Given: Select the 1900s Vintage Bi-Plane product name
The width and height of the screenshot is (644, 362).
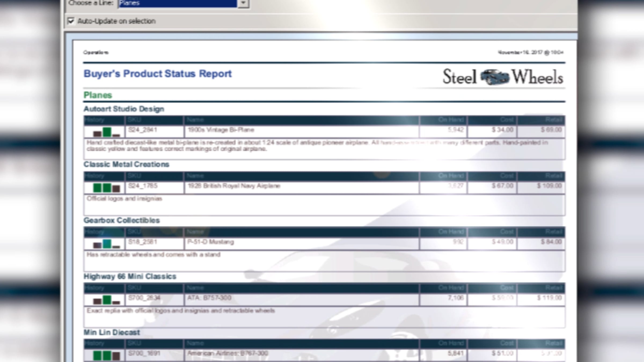Looking at the screenshot, I should (x=221, y=130).
